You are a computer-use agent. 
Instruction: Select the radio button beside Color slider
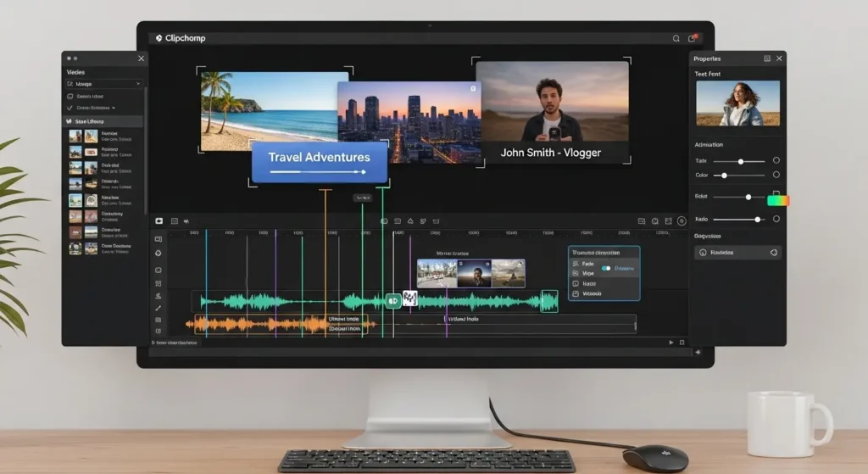[x=776, y=176]
